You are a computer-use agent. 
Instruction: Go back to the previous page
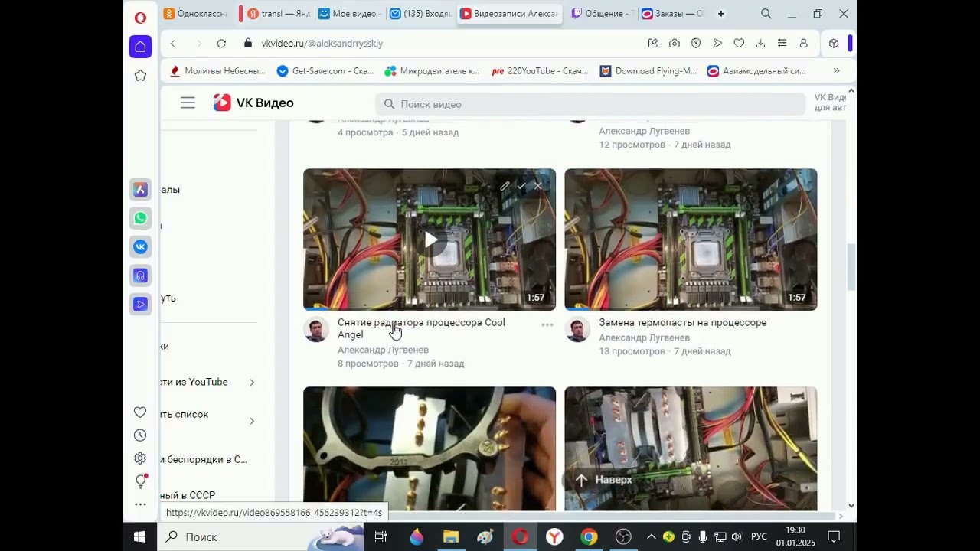pyautogui.click(x=173, y=44)
